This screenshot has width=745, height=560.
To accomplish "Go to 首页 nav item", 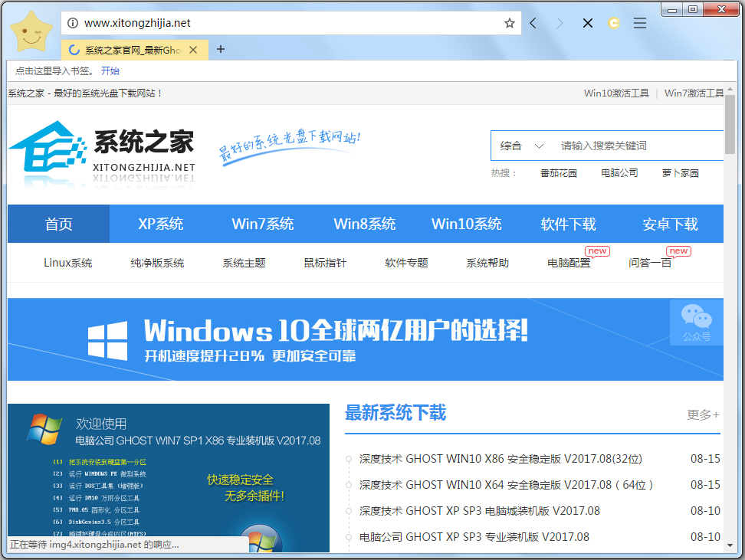I will pyautogui.click(x=58, y=224).
